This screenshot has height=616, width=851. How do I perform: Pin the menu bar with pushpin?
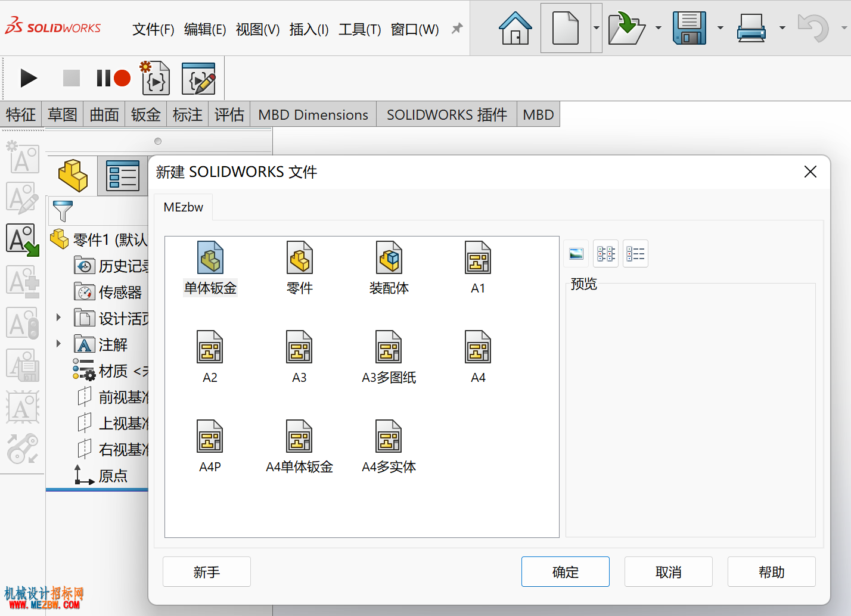(x=457, y=29)
